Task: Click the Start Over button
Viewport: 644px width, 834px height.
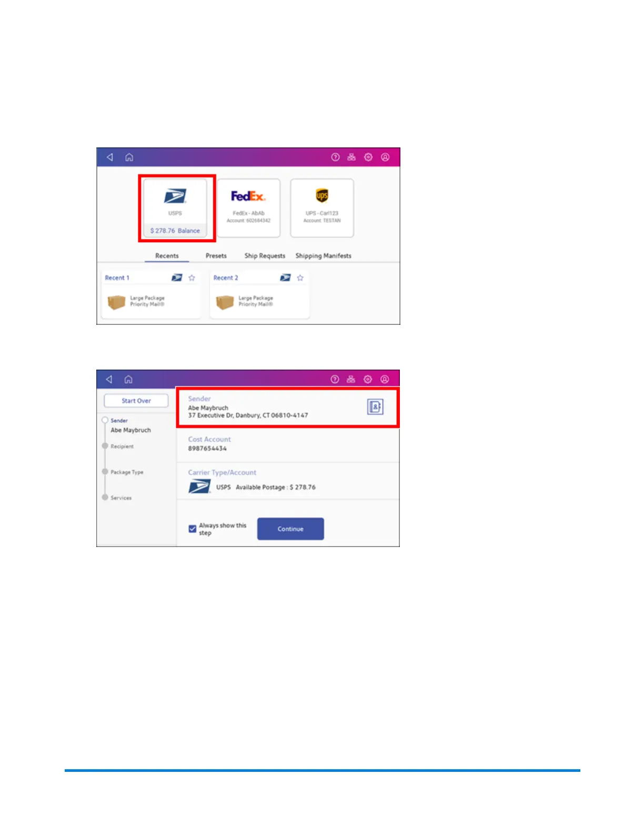Action: pyautogui.click(x=136, y=401)
